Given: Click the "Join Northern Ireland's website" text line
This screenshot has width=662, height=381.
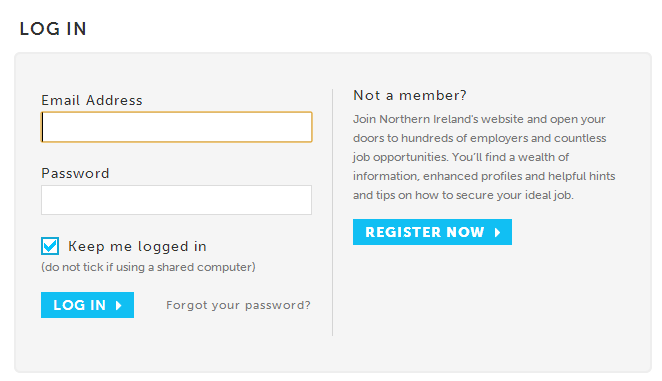Looking at the screenshot, I should pyautogui.click(x=479, y=119).
